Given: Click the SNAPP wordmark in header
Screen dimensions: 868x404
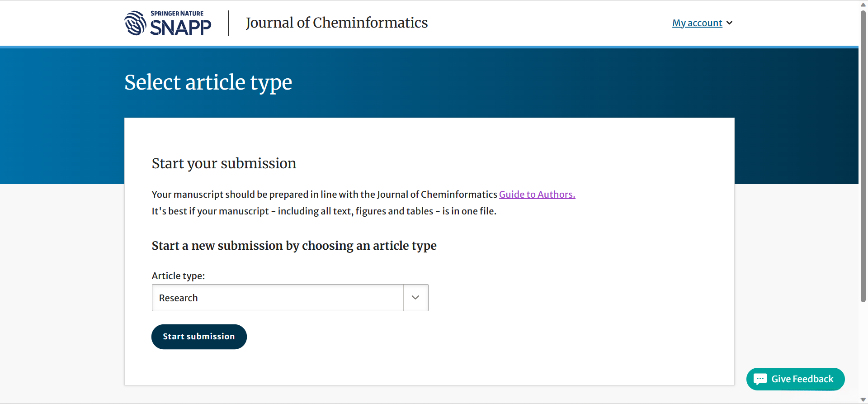Looking at the screenshot, I should point(180,28).
